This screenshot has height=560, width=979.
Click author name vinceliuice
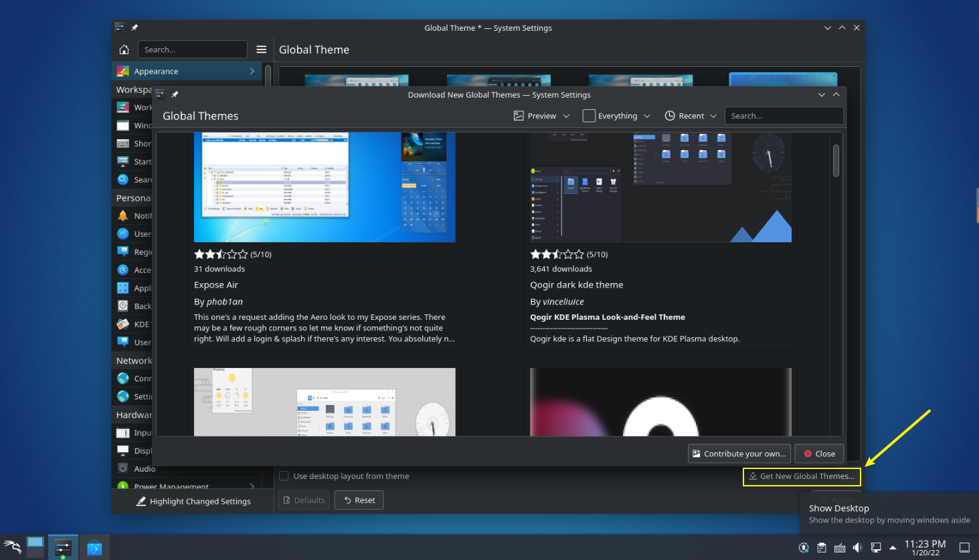563,302
